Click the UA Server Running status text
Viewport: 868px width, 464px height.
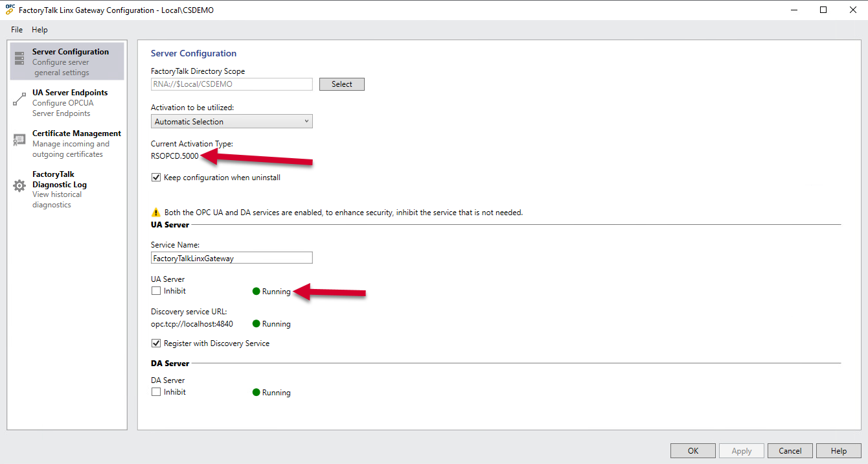tap(277, 292)
